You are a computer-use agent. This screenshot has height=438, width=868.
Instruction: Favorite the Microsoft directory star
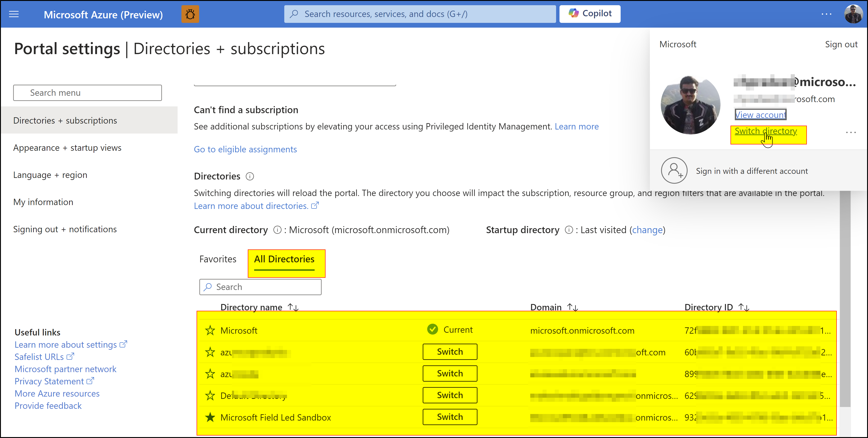[210, 330]
